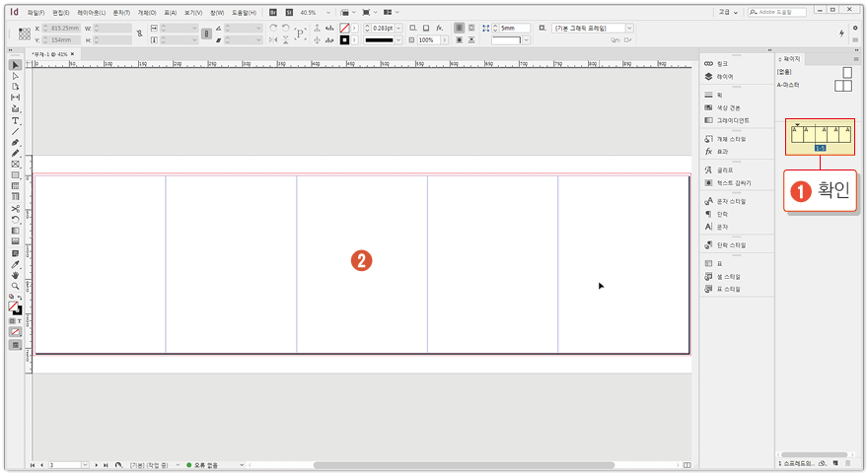868x474 pixels.
Task: Open the 레이아웃(L) menu
Action: [92, 12]
